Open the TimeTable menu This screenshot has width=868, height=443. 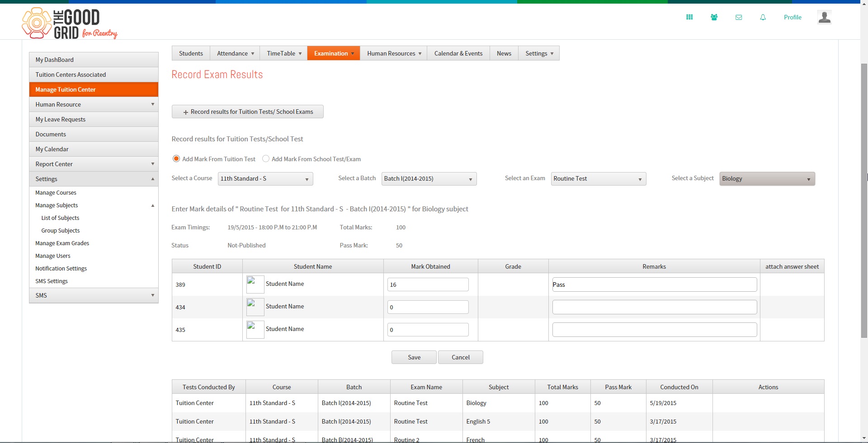(x=283, y=53)
